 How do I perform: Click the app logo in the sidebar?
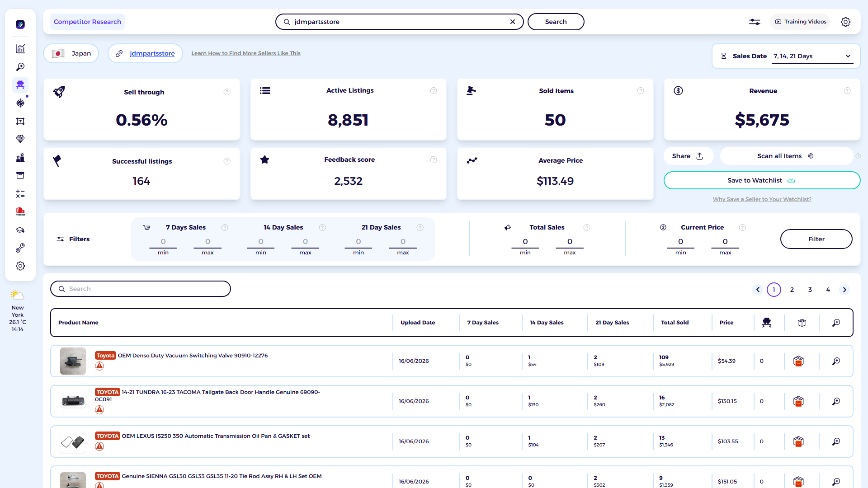20,24
